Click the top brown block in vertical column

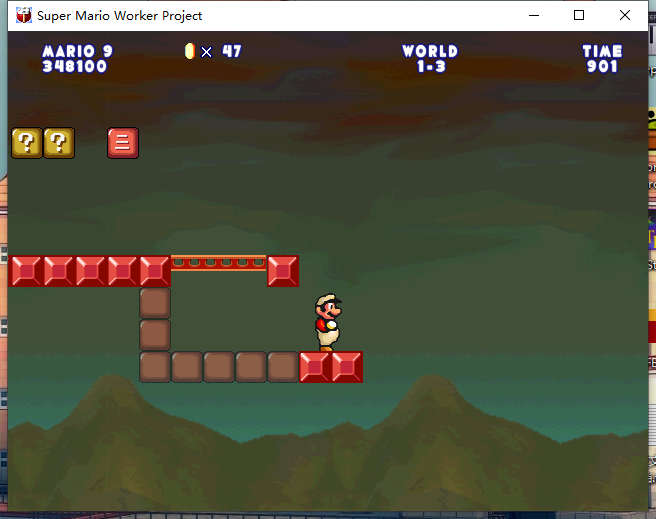click(155, 303)
